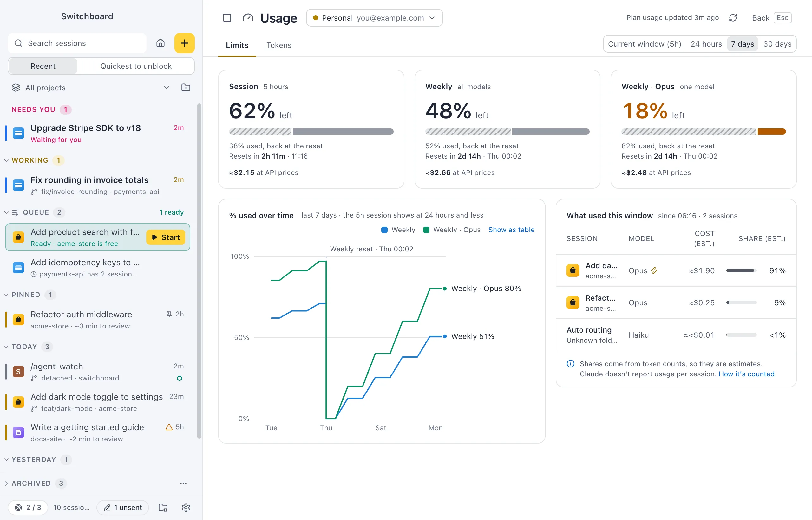The width and height of the screenshot is (812, 520).
Task: Click the Upgrade Stripe SDK session card icon
Action: point(18,133)
